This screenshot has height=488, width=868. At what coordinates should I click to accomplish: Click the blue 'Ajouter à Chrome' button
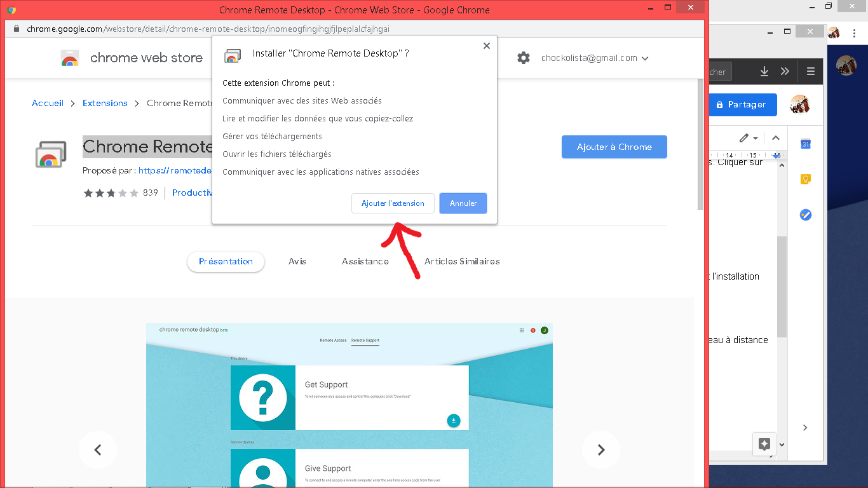(x=614, y=147)
